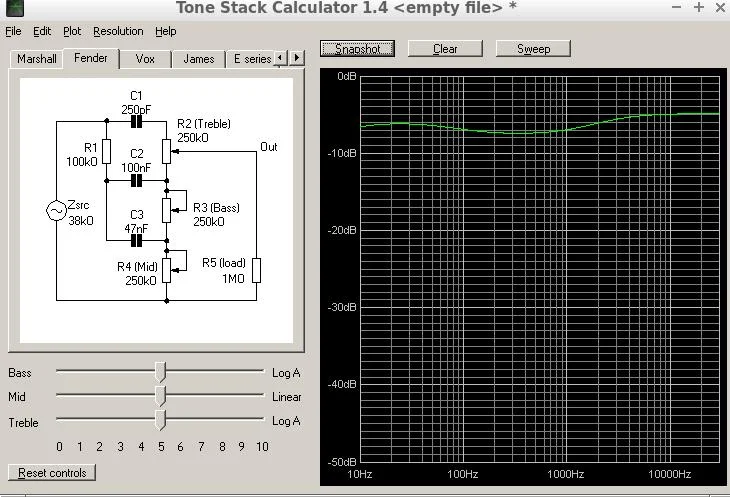Select the R4 Mid potentiometer symbol
The width and height of the screenshot is (730, 497).
click(x=167, y=266)
